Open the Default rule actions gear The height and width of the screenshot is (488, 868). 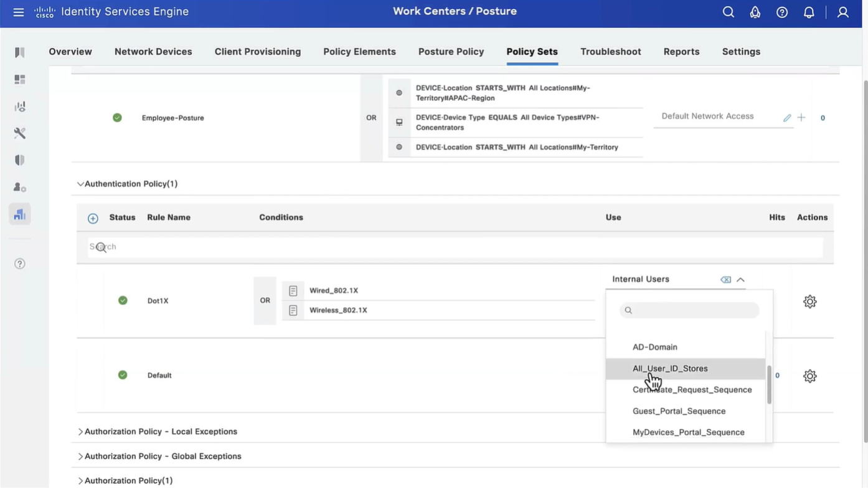809,376
